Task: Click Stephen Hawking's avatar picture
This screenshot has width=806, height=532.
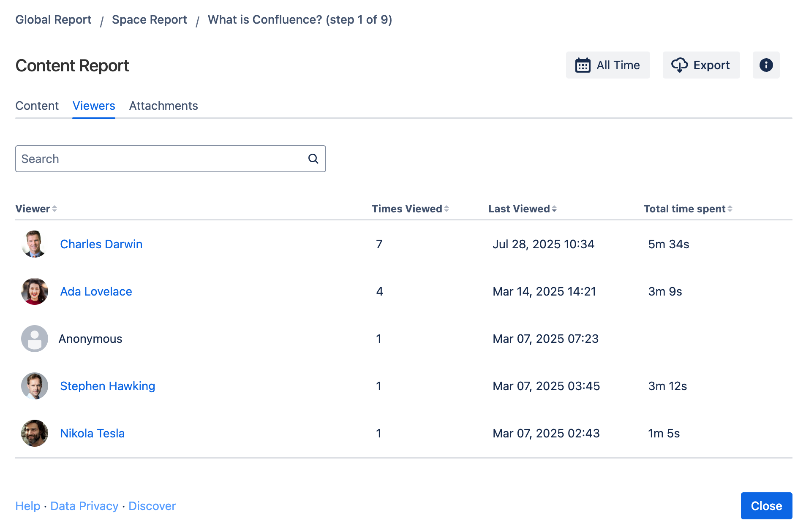Action: pyautogui.click(x=35, y=386)
